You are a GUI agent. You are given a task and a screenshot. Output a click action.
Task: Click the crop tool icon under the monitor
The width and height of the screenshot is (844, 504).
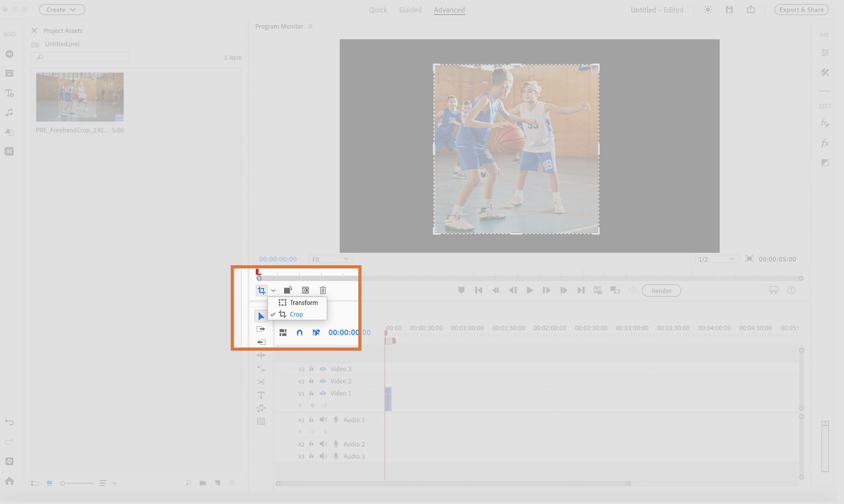pos(261,290)
